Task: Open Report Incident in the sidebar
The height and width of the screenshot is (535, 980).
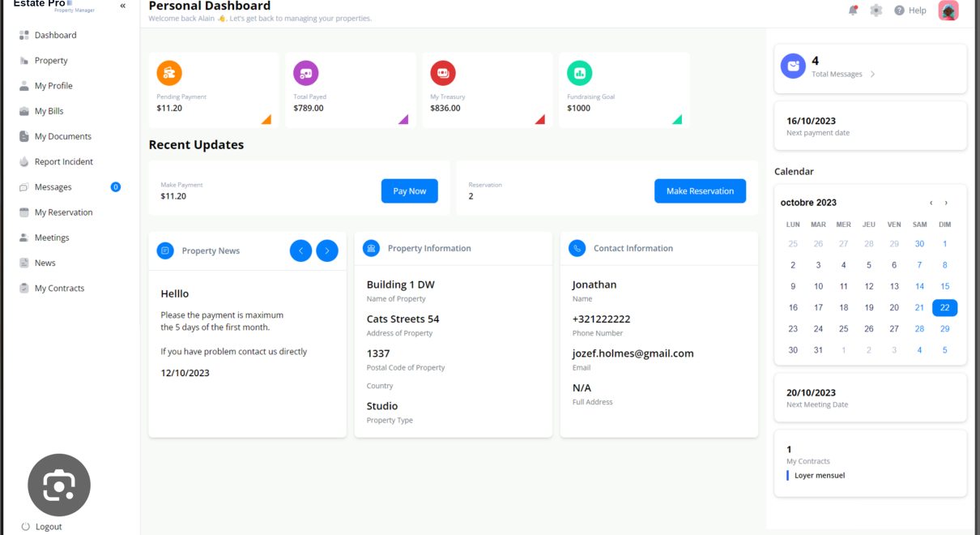Action: click(63, 161)
